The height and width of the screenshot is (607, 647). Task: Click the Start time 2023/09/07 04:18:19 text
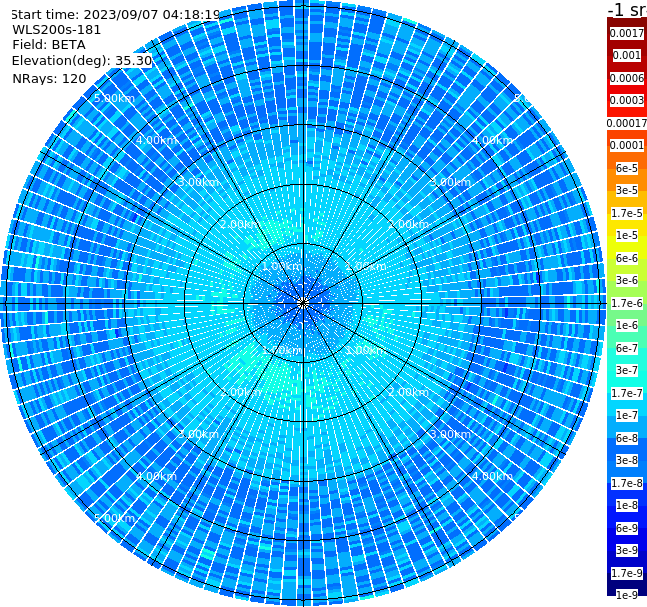click(115, 14)
